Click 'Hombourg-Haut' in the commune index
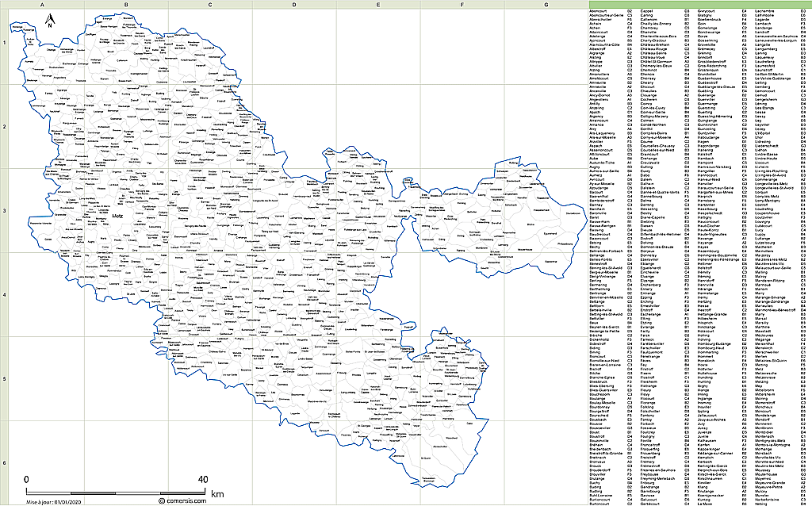The image size is (812, 506). (x=711, y=348)
